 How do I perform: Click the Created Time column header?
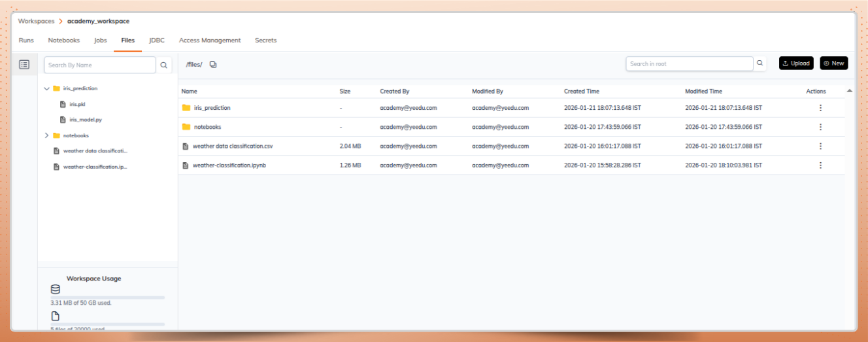pos(582,92)
